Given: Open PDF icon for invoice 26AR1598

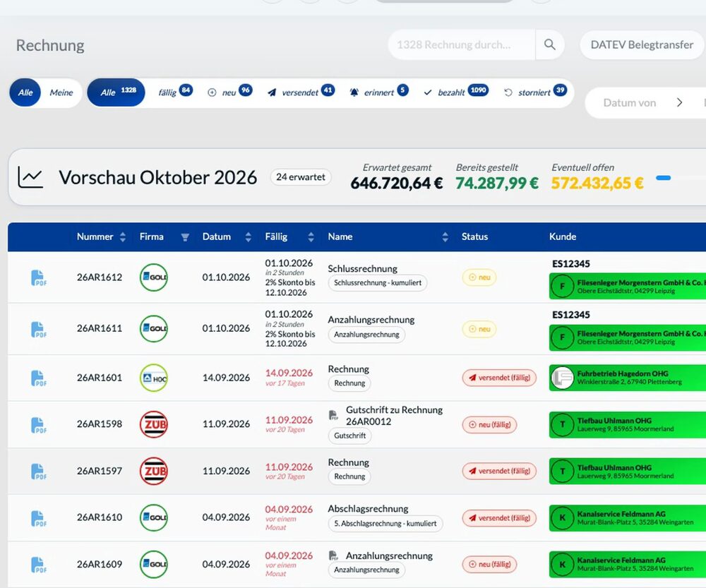Looking at the screenshot, I should tap(39, 424).
